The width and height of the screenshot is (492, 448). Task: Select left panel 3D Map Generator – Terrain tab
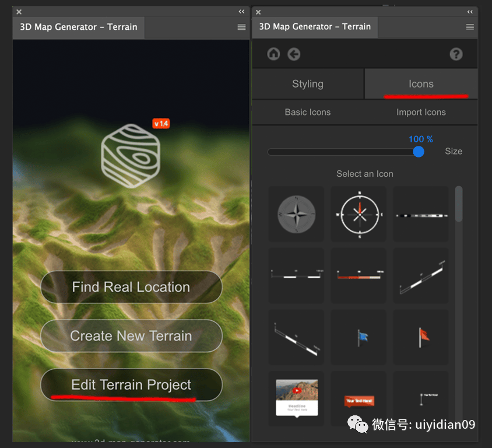click(79, 27)
